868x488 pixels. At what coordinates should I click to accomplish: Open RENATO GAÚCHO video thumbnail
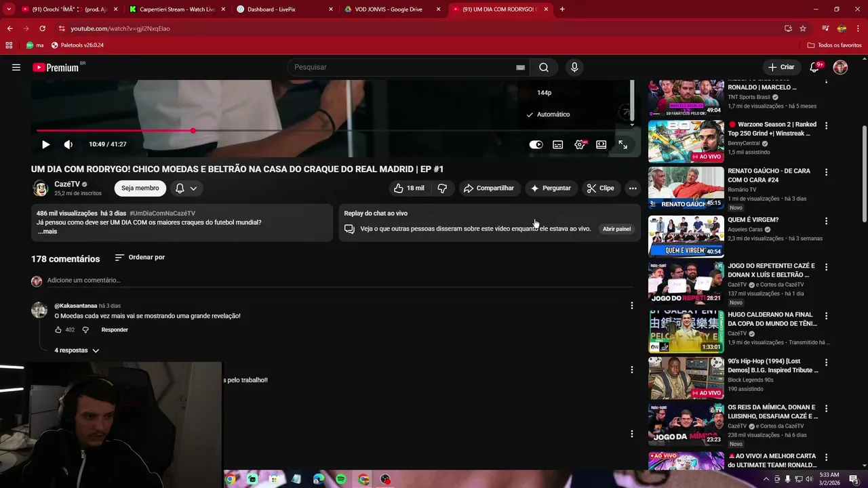(x=686, y=188)
